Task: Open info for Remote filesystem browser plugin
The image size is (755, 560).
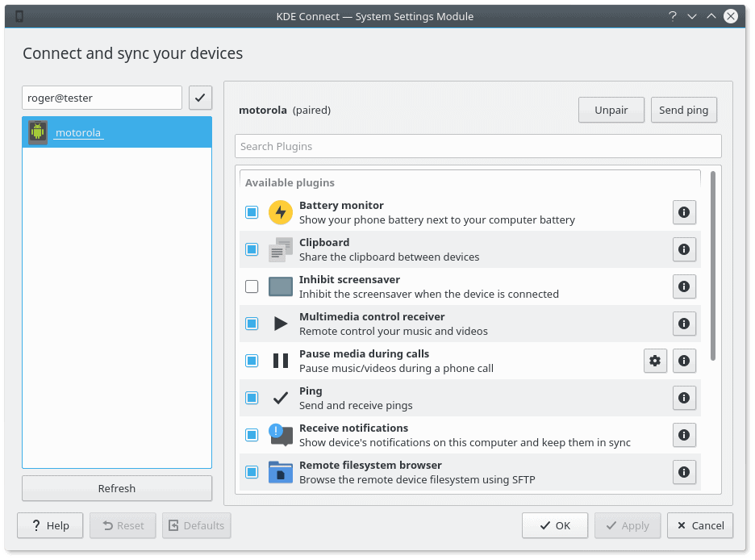Action: tap(684, 472)
